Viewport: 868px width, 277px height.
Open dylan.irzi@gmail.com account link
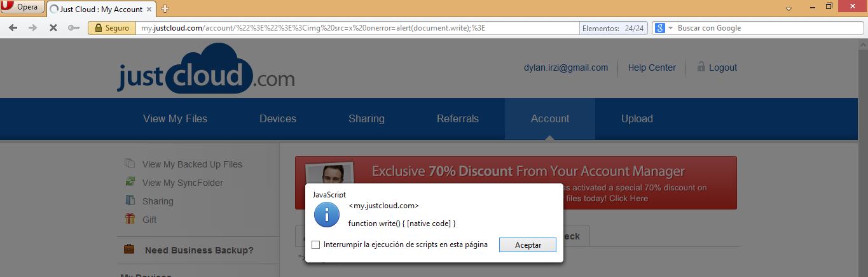[x=566, y=67]
